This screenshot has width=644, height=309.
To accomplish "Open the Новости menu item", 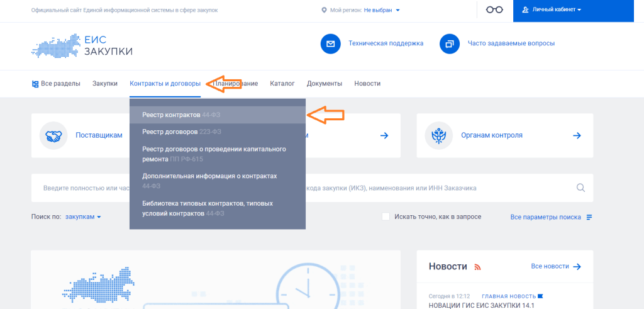I will point(367,84).
